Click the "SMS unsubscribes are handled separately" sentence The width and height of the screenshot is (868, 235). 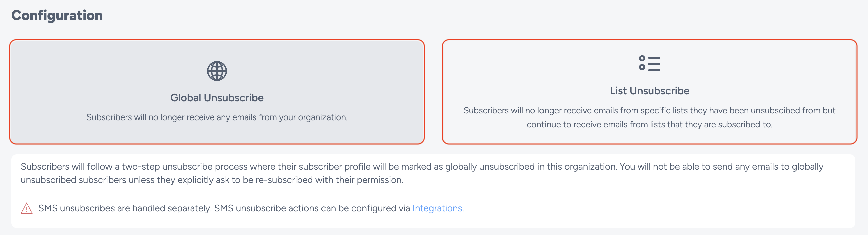(x=125, y=208)
